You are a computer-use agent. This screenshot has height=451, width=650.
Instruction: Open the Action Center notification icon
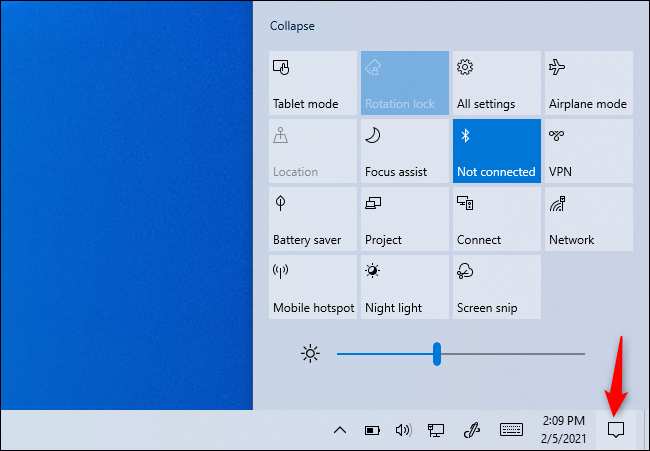pos(616,430)
